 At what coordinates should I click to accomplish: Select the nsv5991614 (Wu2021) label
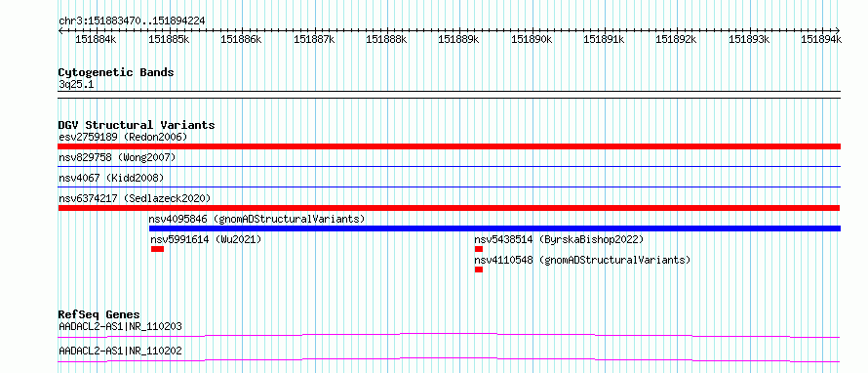pos(206,240)
